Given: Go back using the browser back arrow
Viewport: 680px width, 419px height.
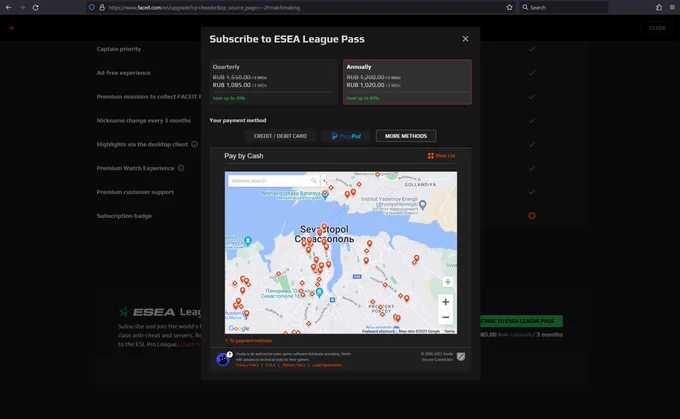Looking at the screenshot, I should click(x=8, y=7).
